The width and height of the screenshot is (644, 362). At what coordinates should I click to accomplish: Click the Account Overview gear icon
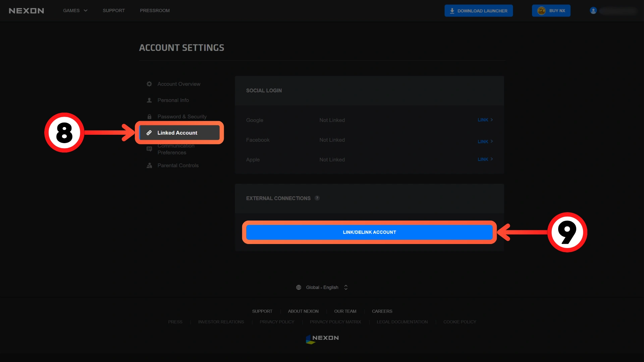(149, 84)
